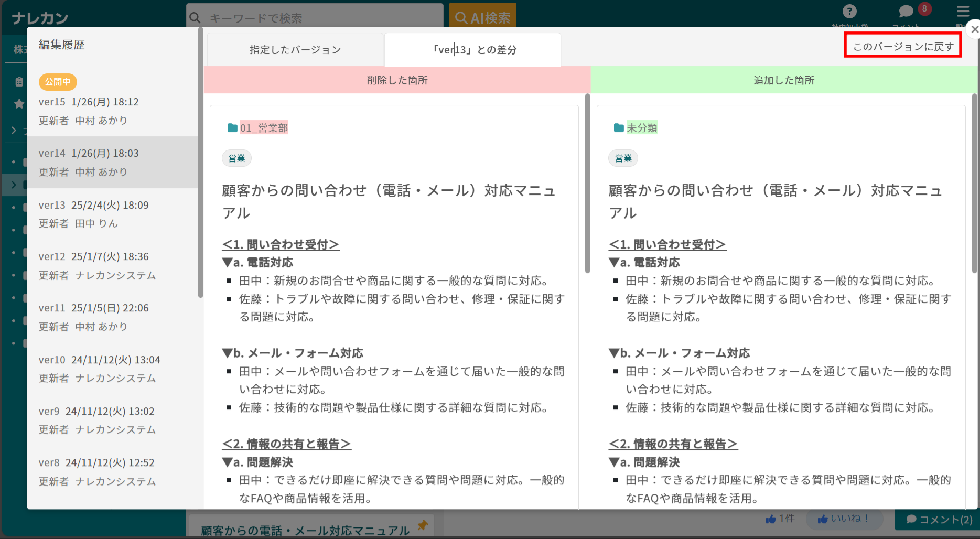Click the clipboard notes icon in sidebar
This screenshot has height=539, width=980.
pos(19,82)
